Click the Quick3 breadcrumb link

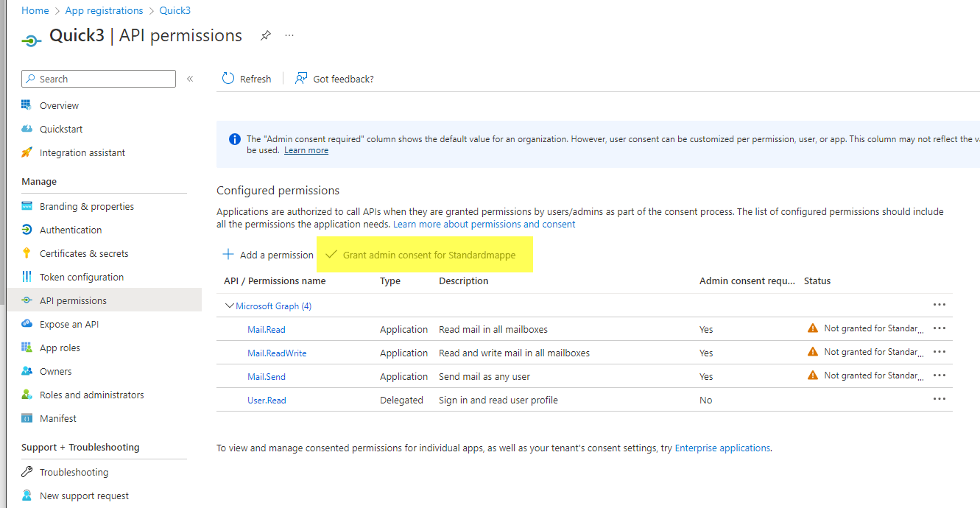pyautogui.click(x=175, y=10)
